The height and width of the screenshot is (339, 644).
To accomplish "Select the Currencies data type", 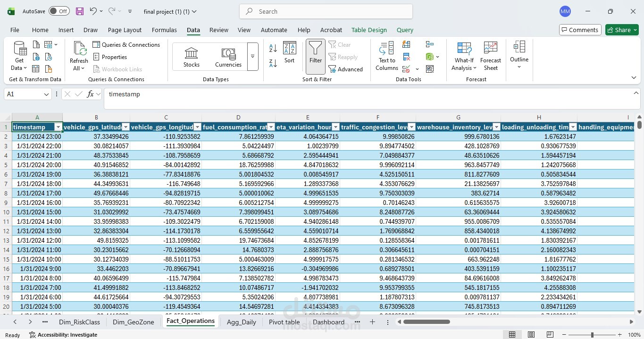I will pyautogui.click(x=228, y=57).
